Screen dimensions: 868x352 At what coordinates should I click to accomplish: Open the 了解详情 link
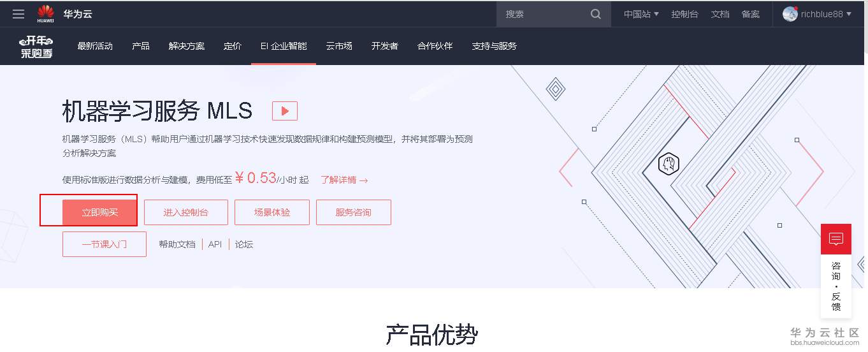coord(344,180)
